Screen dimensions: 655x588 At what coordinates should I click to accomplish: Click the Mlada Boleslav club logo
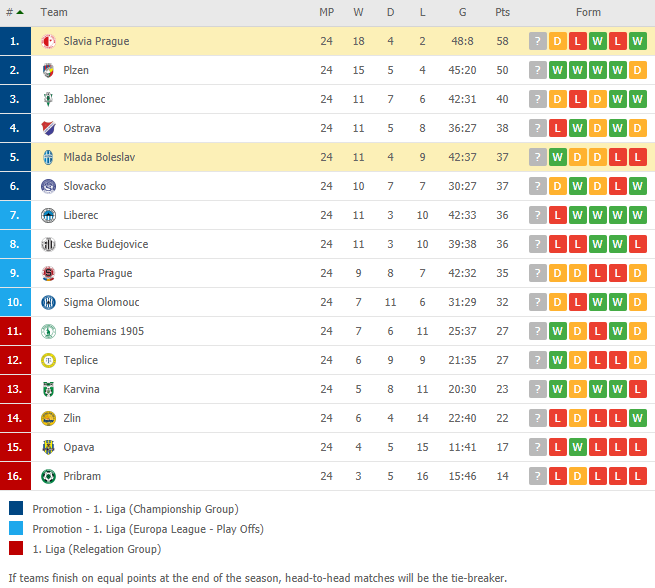(x=48, y=157)
